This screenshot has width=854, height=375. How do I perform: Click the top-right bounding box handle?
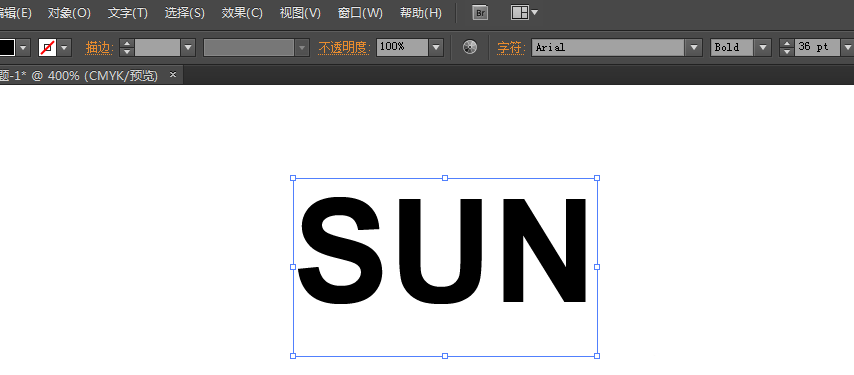coord(597,178)
